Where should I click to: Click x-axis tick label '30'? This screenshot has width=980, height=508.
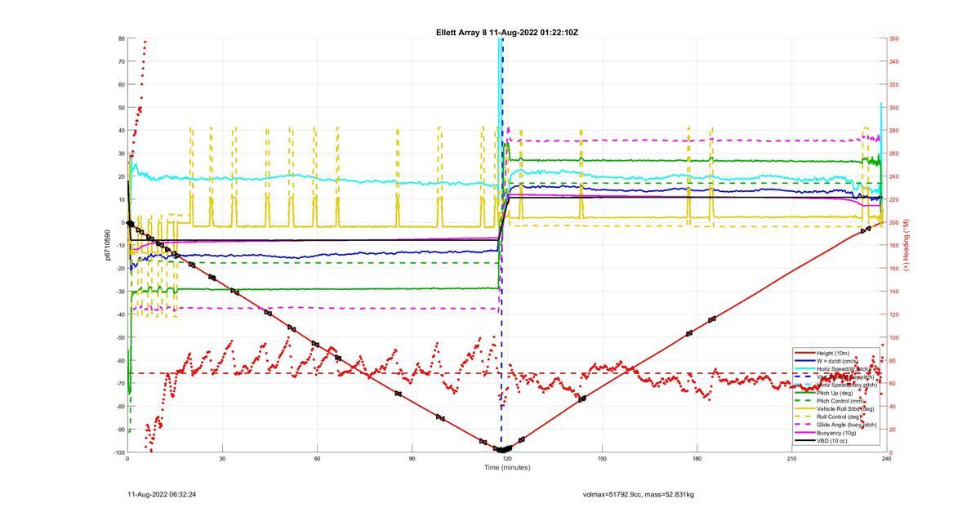(x=222, y=458)
